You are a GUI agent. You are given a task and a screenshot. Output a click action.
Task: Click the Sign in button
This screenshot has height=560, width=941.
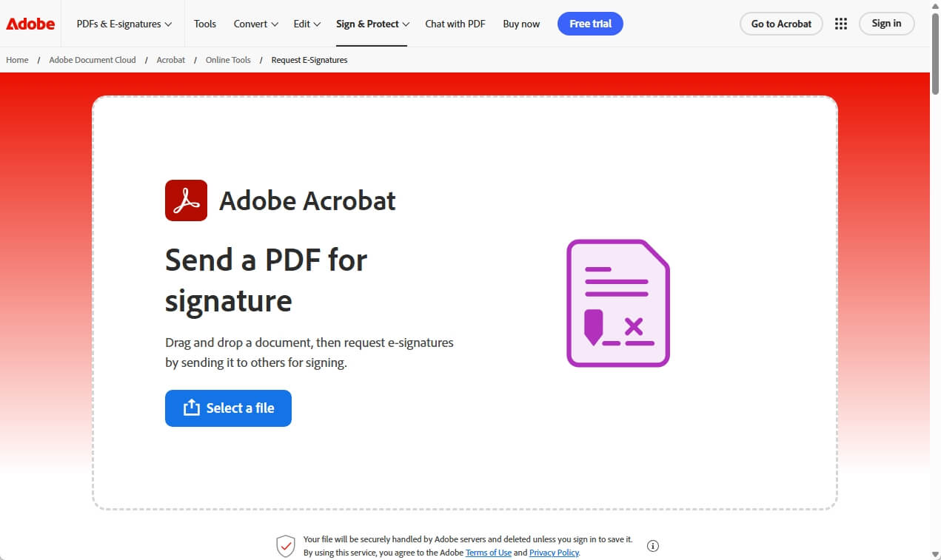(x=886, y=24)
